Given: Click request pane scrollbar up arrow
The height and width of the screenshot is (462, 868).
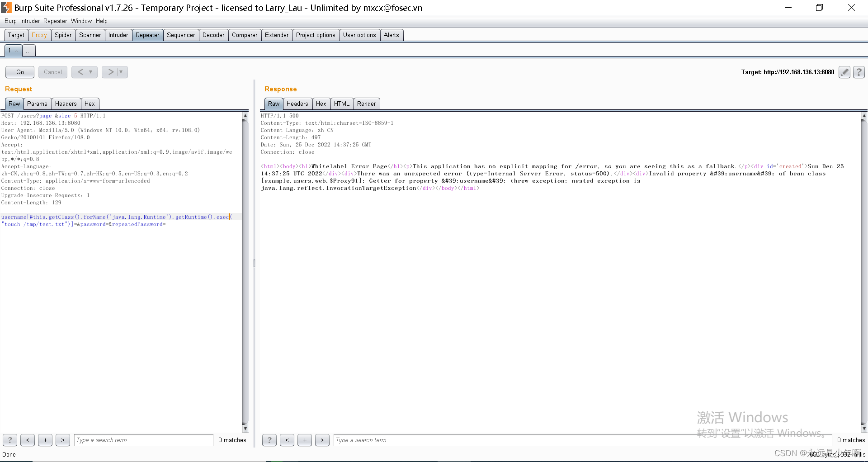Looking at the screenshot, I should [x=245, y=116].
